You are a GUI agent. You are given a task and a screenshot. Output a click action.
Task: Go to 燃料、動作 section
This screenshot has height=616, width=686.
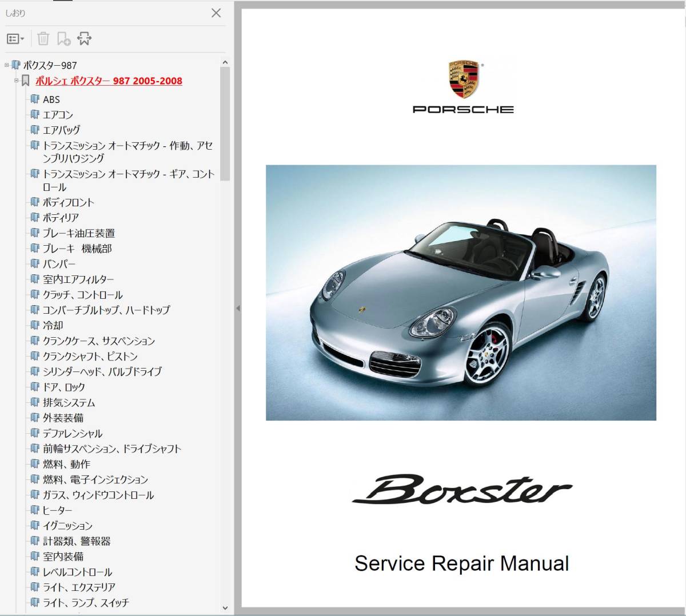pyautogui.click(x=66, y=465)
